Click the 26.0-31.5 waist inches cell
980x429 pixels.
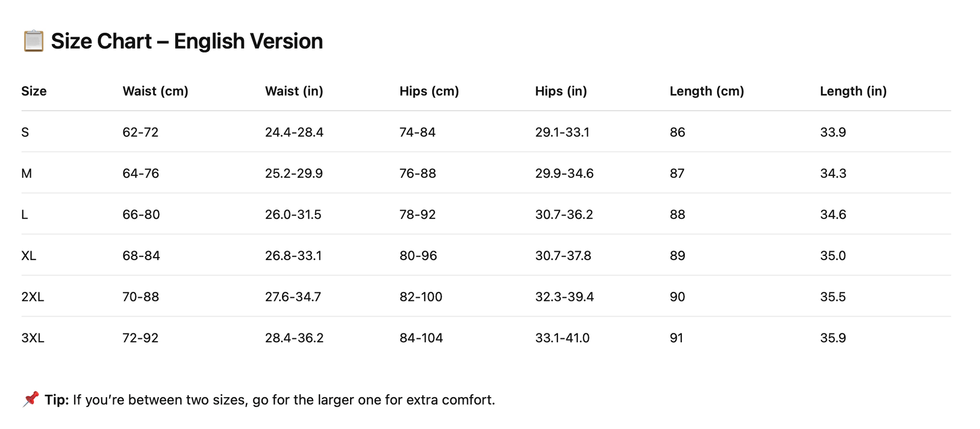click(293, 214)
